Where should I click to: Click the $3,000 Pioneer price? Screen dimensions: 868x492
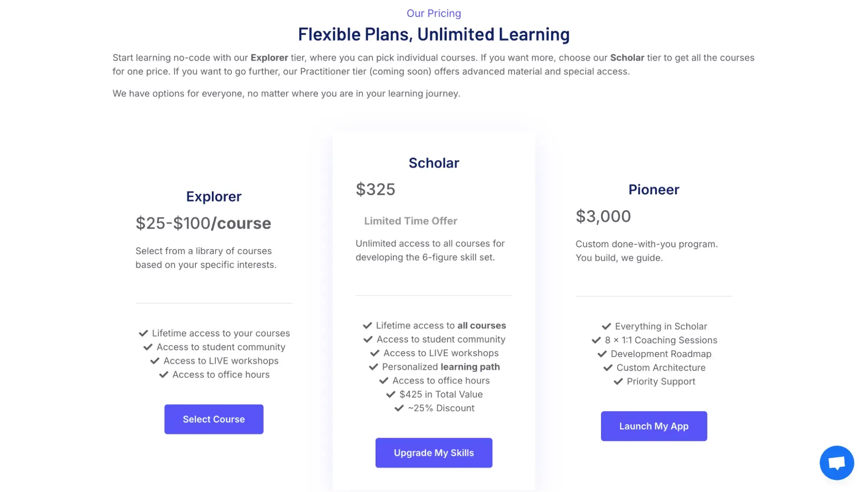click(604, 216)
